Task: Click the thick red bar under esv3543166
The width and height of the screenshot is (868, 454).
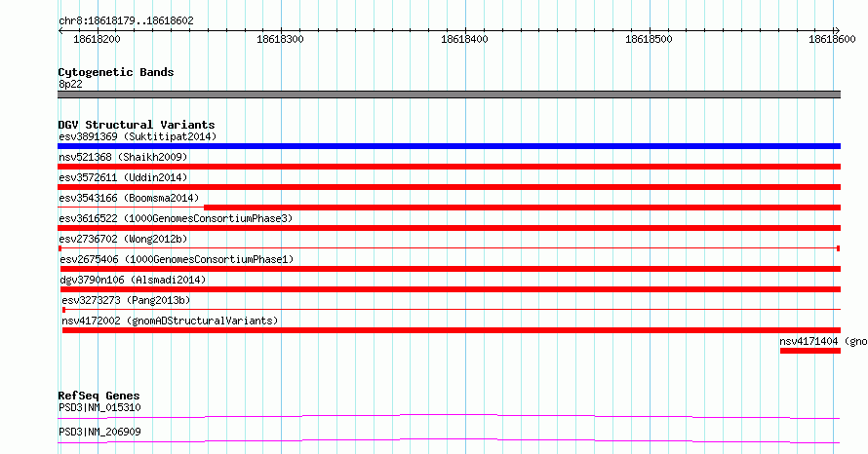Action: coord(522,208)
